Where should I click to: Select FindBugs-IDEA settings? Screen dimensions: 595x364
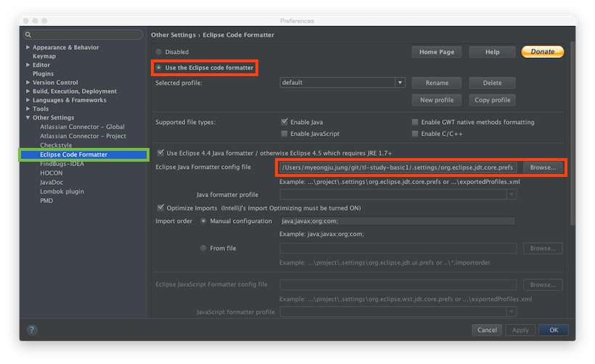point(62,164)
